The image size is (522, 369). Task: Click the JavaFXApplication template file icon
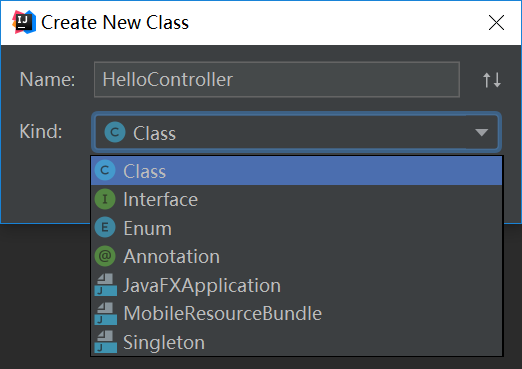coord(106,285)
